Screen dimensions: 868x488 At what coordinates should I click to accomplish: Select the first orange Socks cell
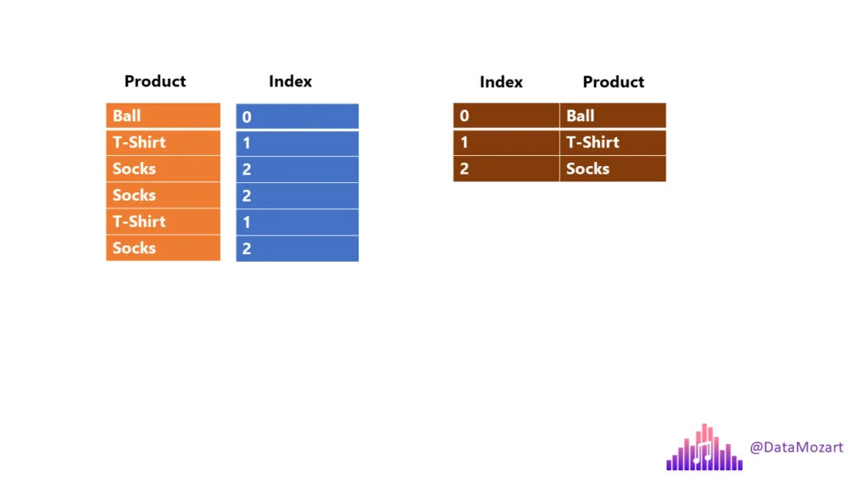coord(163,169)
